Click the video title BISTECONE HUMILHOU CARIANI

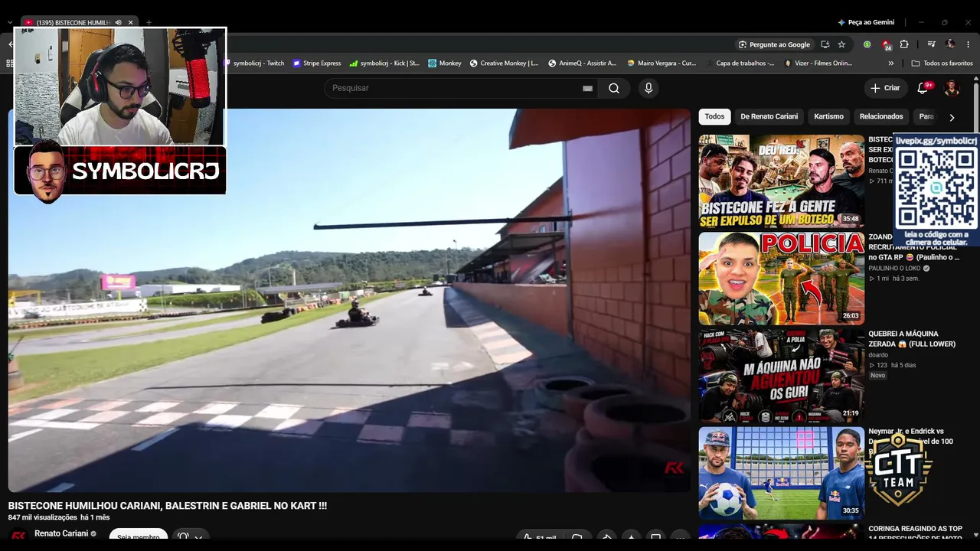coord(168,506)
